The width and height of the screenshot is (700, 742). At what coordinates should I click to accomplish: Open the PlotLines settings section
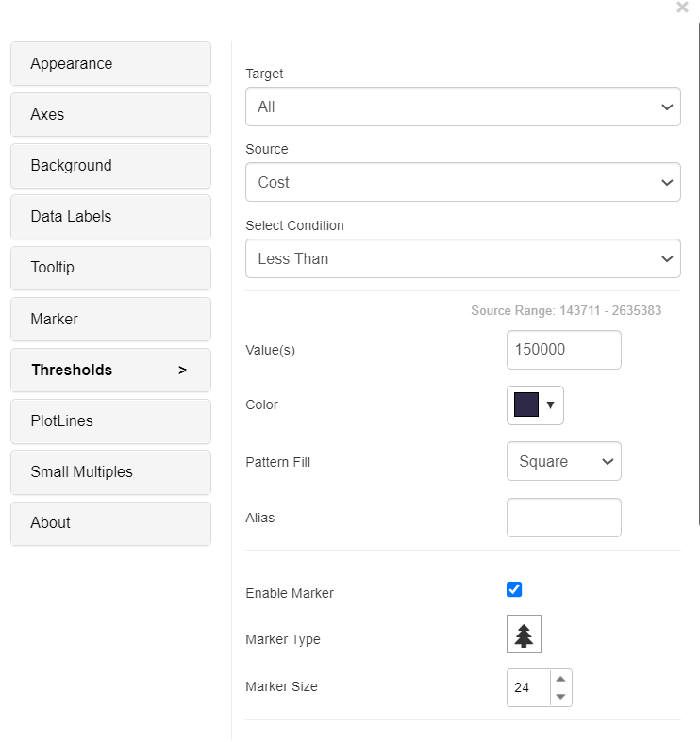tap(110, 421)
